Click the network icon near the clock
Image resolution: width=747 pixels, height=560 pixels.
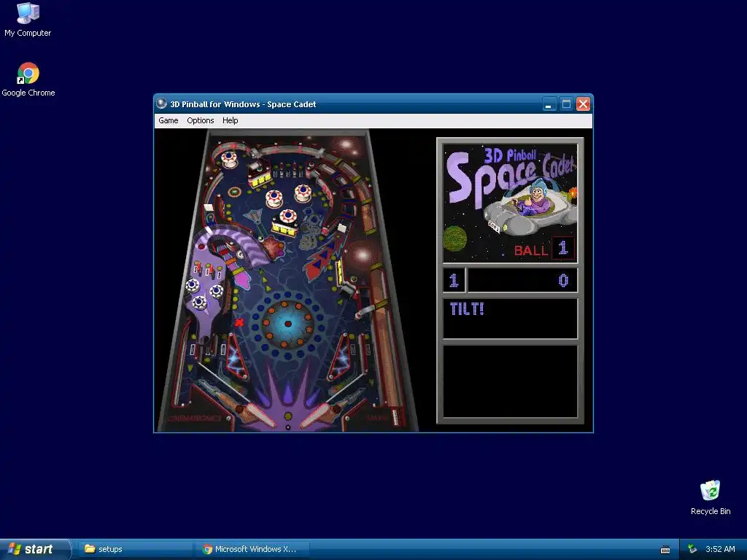pyautogui.click(x=693, y=549)
